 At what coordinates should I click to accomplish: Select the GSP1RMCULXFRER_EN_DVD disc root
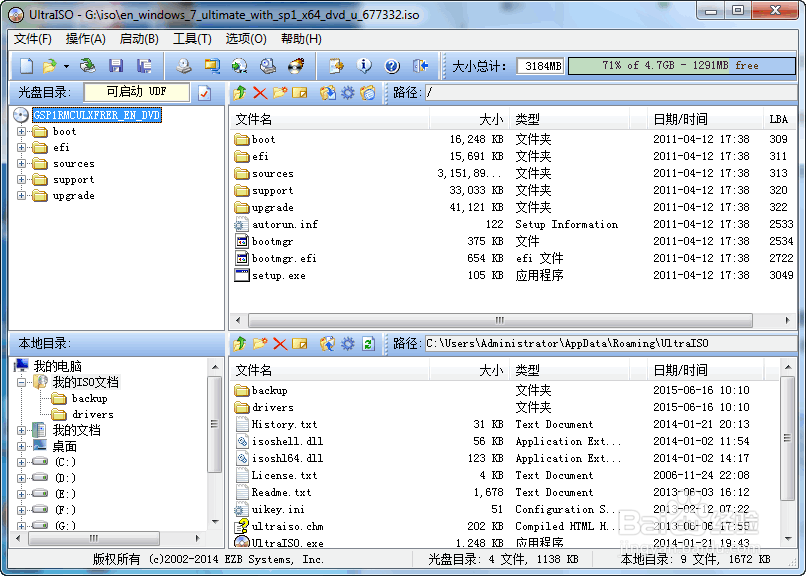97,115
